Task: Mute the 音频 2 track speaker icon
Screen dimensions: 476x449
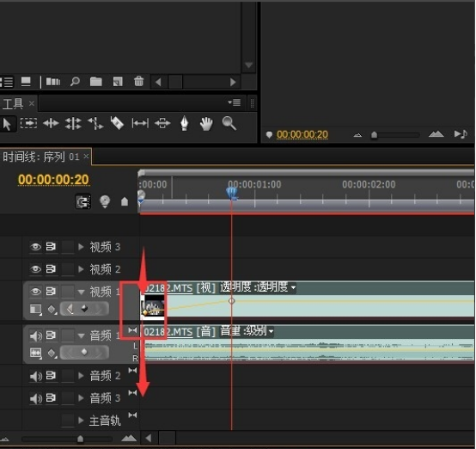Action: click(36, 377)
